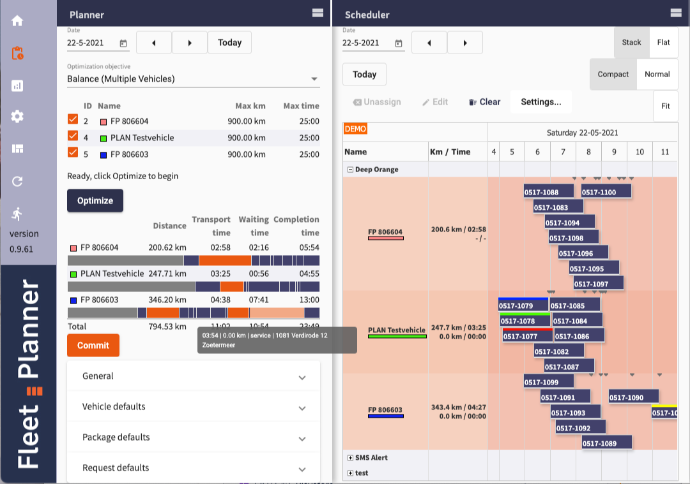Click the refresh icon in sidebar

coord(17,181)
